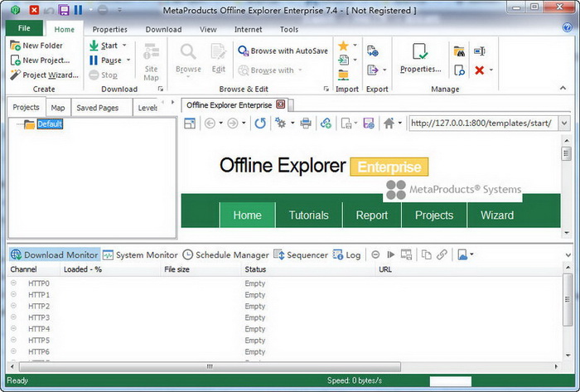This screenshot has height=392, width=580.
Task: Open the View ribbon tab
Action: point(208,29)
